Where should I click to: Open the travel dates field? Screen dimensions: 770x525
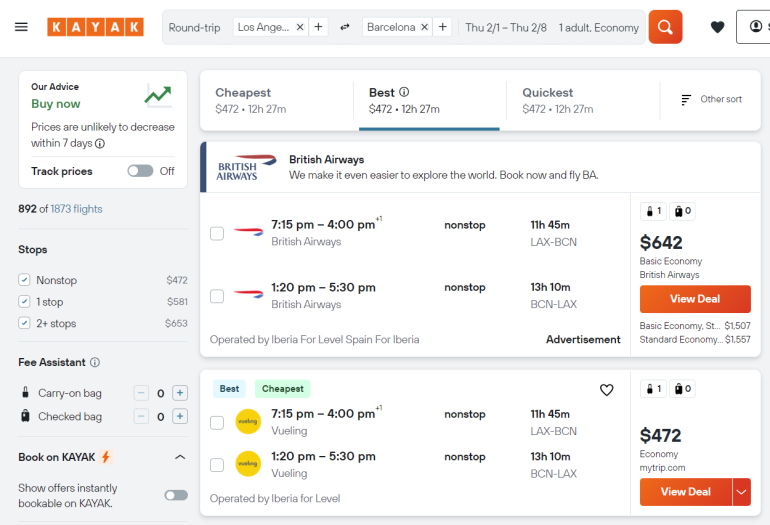click(x=505, y=27)
